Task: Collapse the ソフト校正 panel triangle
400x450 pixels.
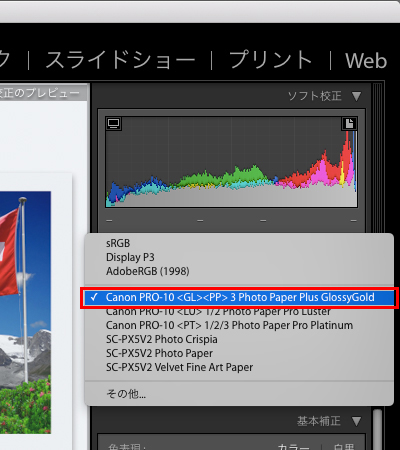Action: click(356, 96)
